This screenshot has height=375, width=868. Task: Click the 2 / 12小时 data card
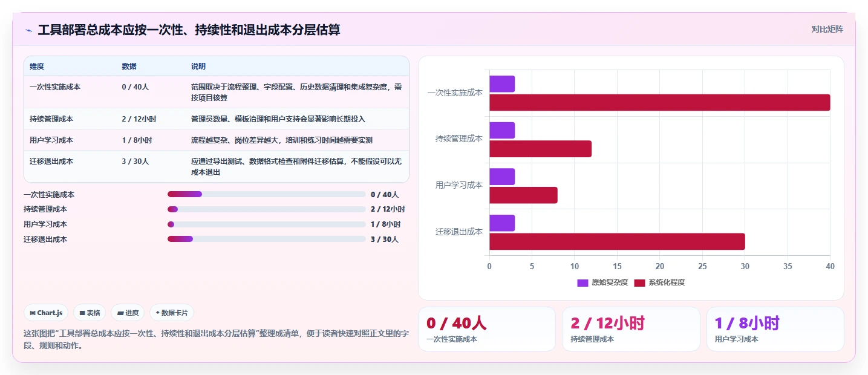[x=631, y=329]
